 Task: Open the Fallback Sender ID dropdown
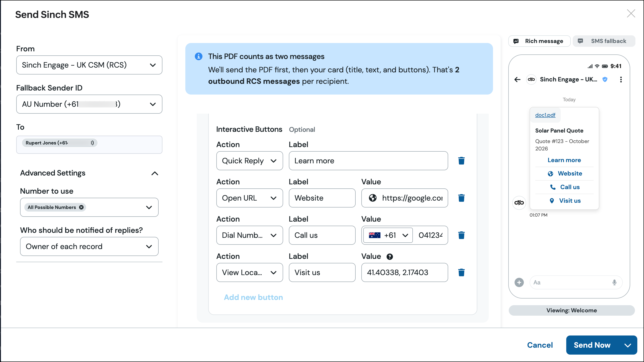(89, 104)
